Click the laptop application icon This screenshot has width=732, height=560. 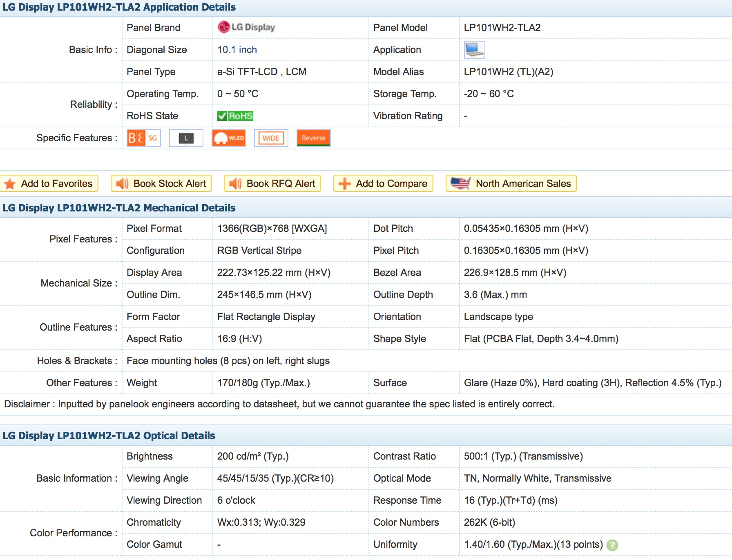coord(474,50)
